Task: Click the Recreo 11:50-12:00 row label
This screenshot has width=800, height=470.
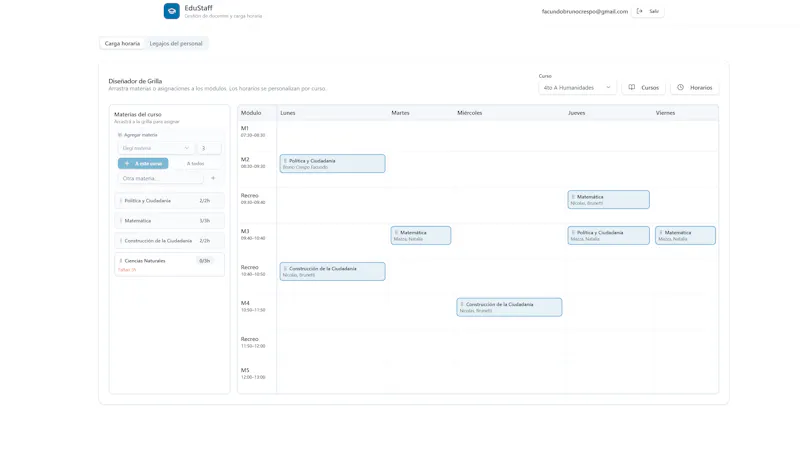Action: 253,342
